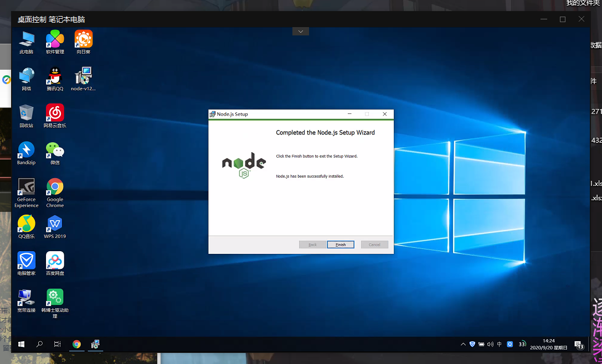Open the GeForce Experience desktop icon
This screenshot has width=602, height=364.
coord(26,186)
